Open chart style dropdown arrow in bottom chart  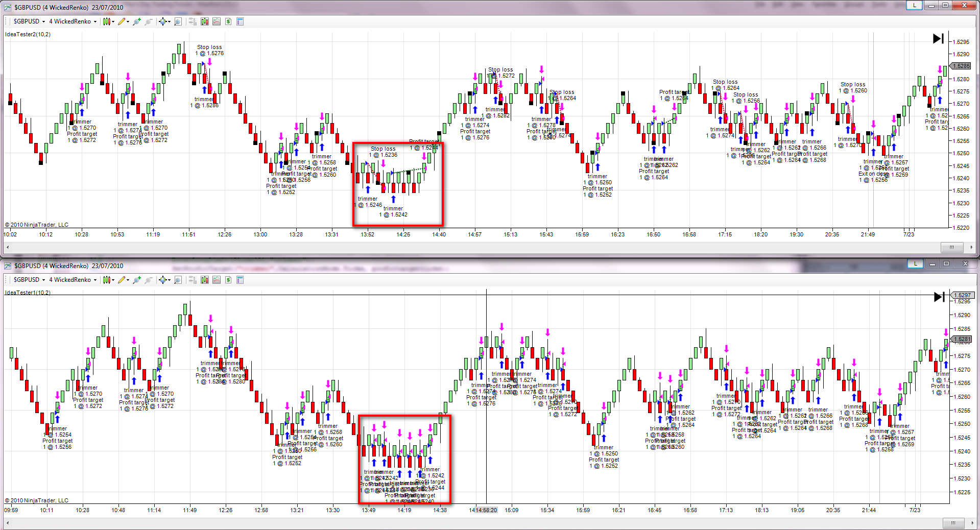point(113,280)
